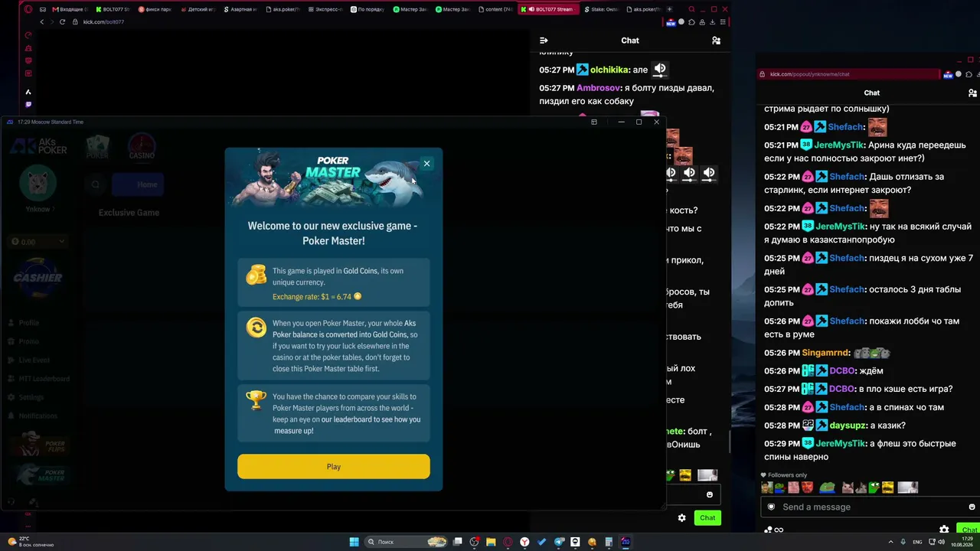
Task: Click the AKs Poker logo
Action: pyautogui.click(x=38, y=145)
